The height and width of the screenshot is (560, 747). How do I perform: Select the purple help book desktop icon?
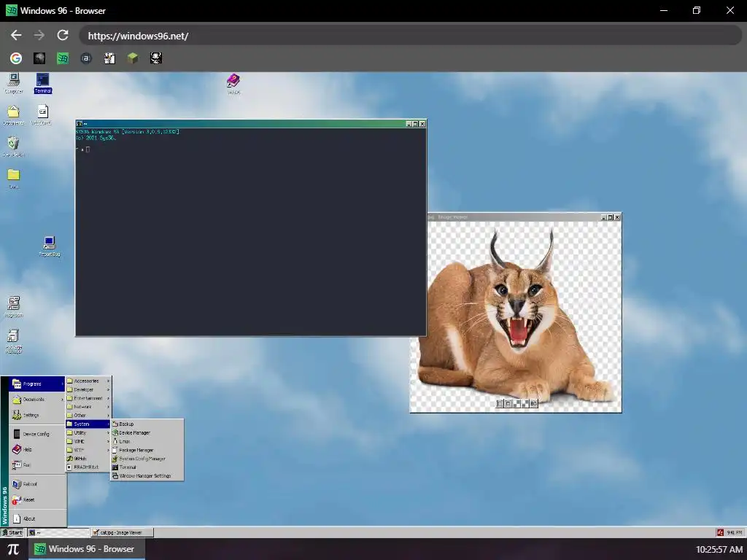point(233,84)
